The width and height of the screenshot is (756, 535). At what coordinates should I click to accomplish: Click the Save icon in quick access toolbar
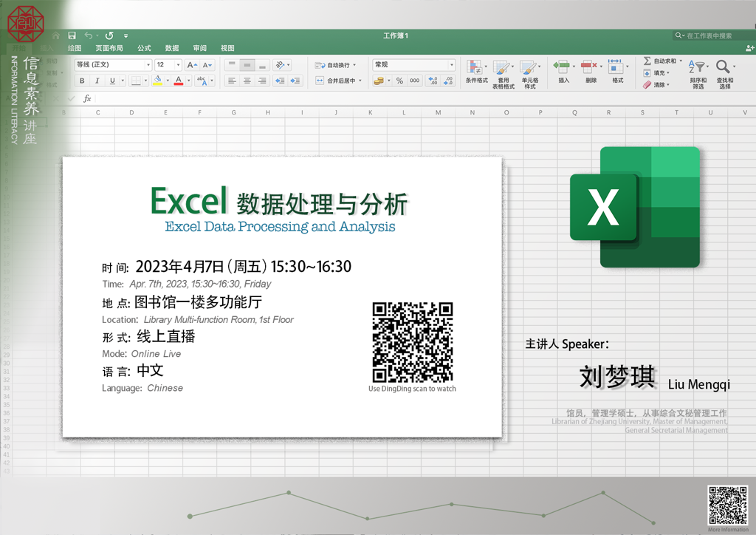coord(72,35)
